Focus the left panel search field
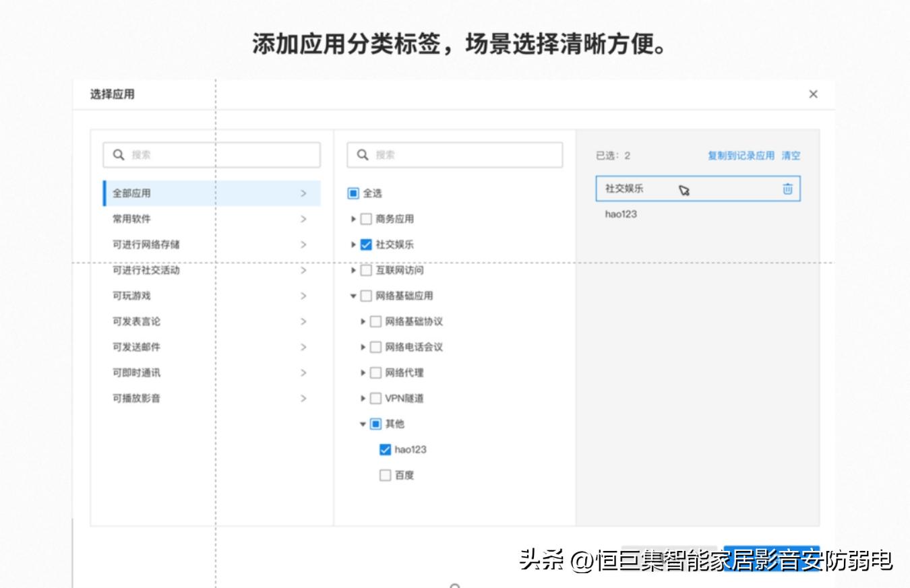This screenshot has width=910, height=588. click(222, 155)
